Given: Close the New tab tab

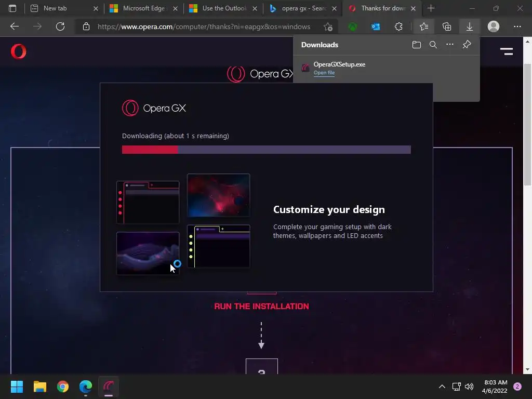Looking at the screenshot, I should click(96, 8).
